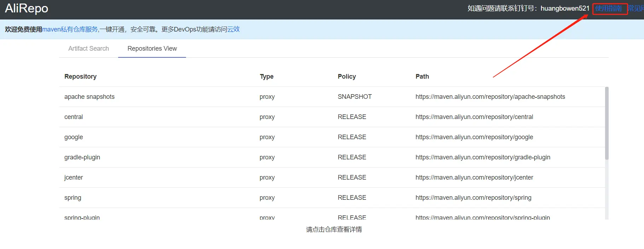
Task: Visit the 云效 link in banner
Action: tap(233, 29)
